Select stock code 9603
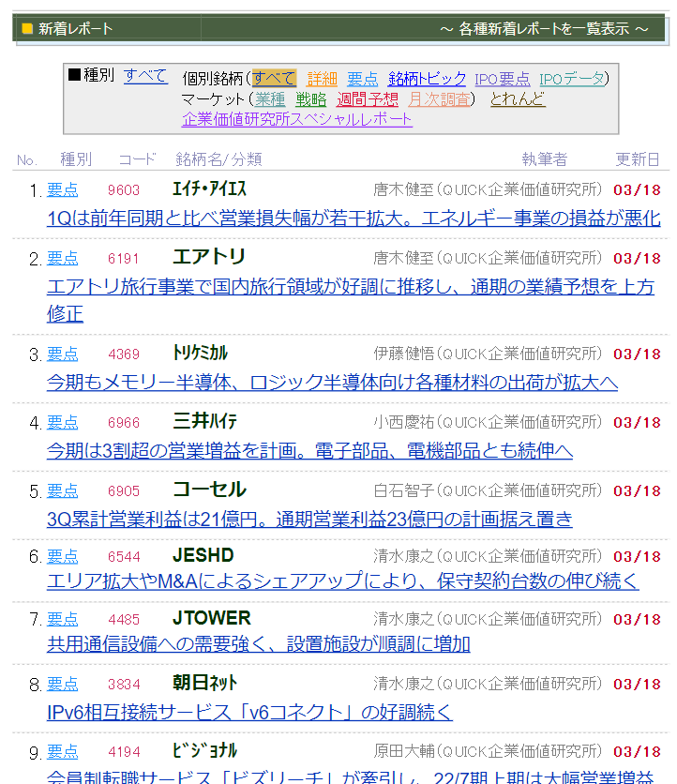677x784 pixels. 124,190
